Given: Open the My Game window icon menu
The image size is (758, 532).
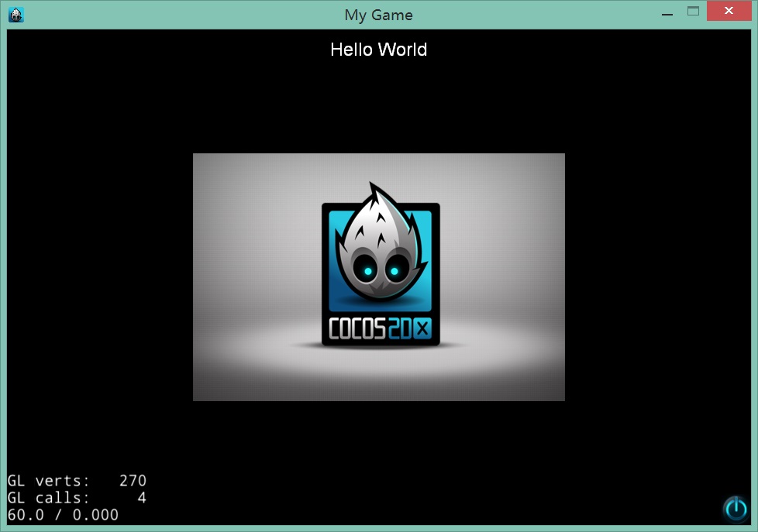Looking at the screenshot, I should tap(16, 15).
